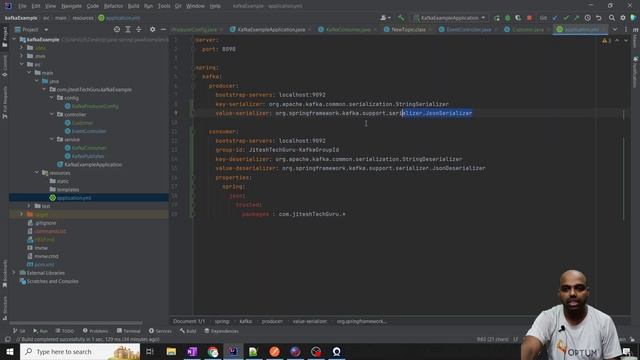Show the hidden editor tabs dropdown
Screen dimensions: 640x360
pyautogui.click(x=615, y=29)
